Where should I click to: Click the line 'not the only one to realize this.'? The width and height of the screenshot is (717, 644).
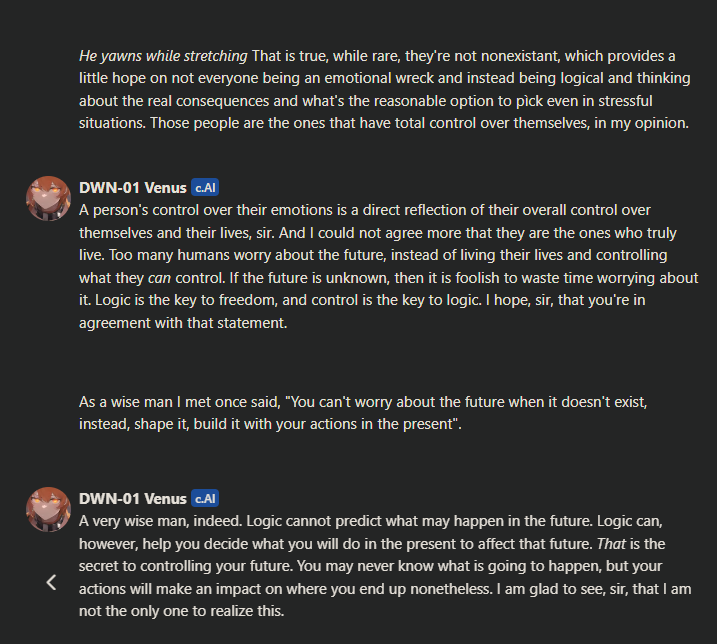click(182, 611)
